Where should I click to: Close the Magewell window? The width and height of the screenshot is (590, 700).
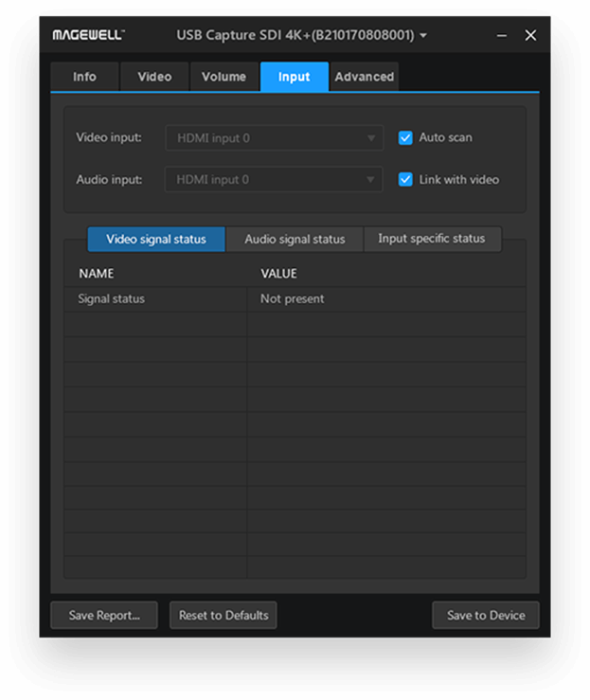[530, 35]
